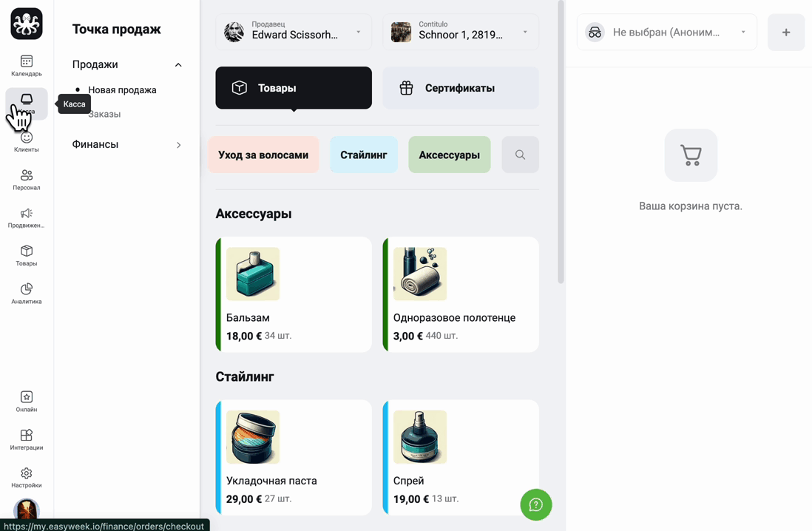This screenshot has height=531, width=812.
Task: Click the Contitulo location photo
Action: pyautogui.click(x=401, y=32)
